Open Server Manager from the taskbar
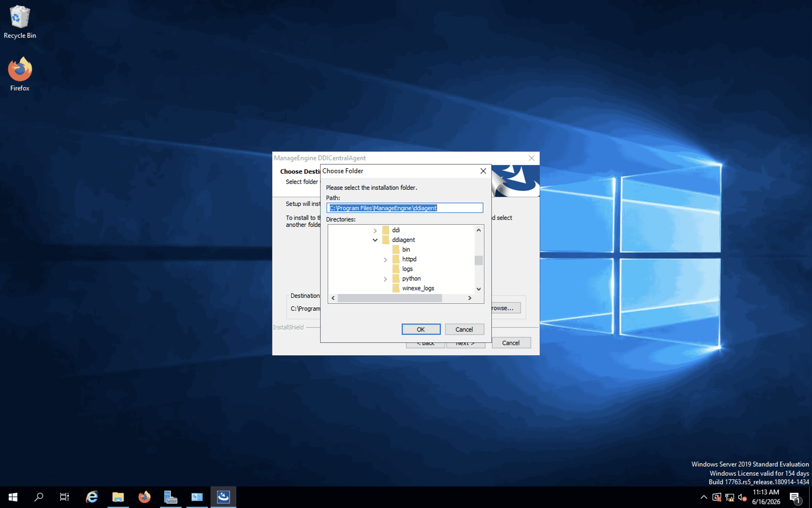The height and width of the screenshot is (508, 812). click(171, 497)
